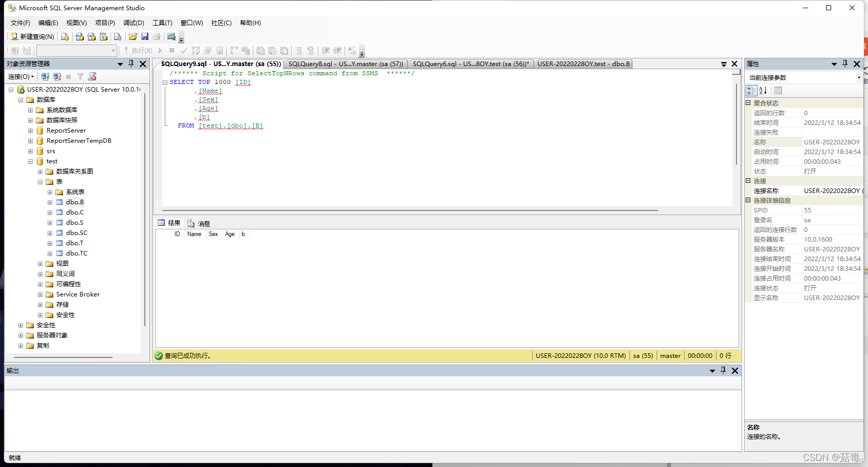Toggle auto-hide pin on Output panel
This screenshot has height=467, width=868.
723,370
